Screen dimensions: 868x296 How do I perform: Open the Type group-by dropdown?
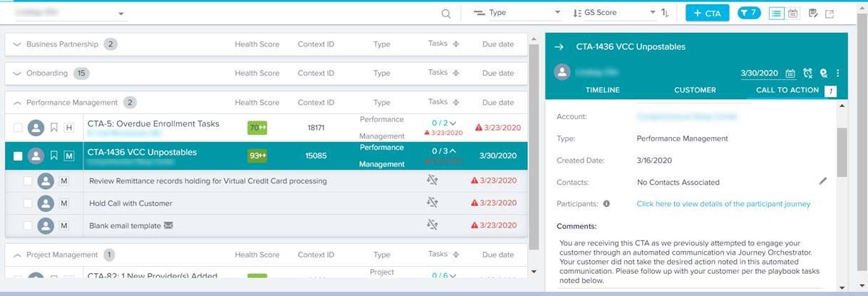point(517,13)
